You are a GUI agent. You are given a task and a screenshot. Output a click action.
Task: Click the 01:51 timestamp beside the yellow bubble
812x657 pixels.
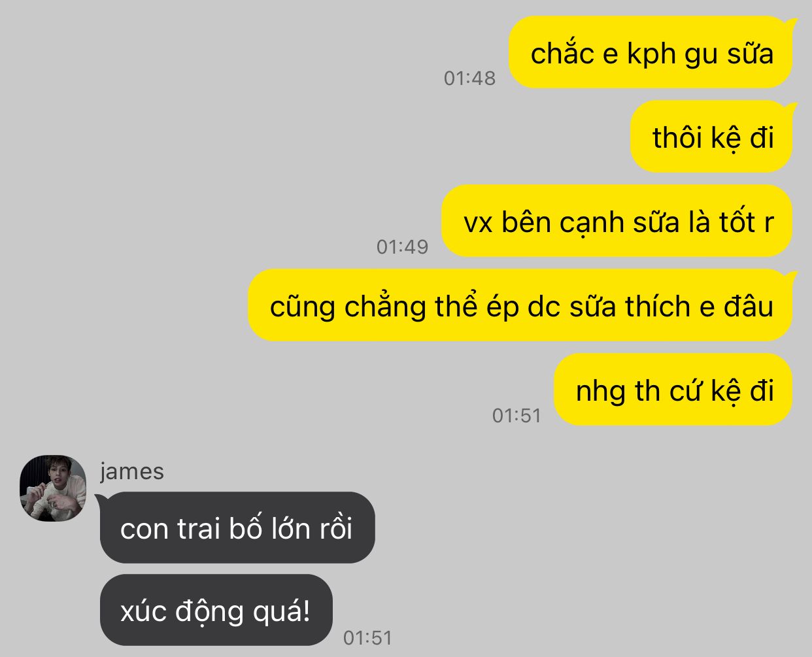click(516, 415)
